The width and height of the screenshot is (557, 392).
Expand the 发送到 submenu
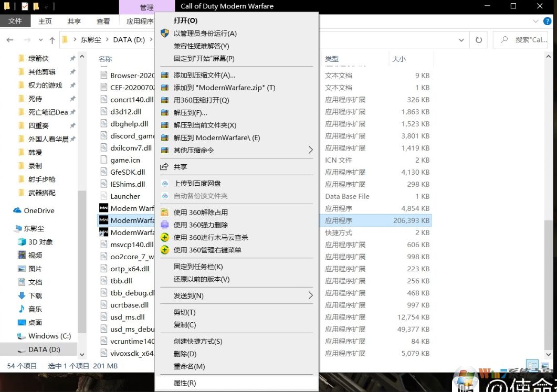pyautogui.click(x=310, y=295)
